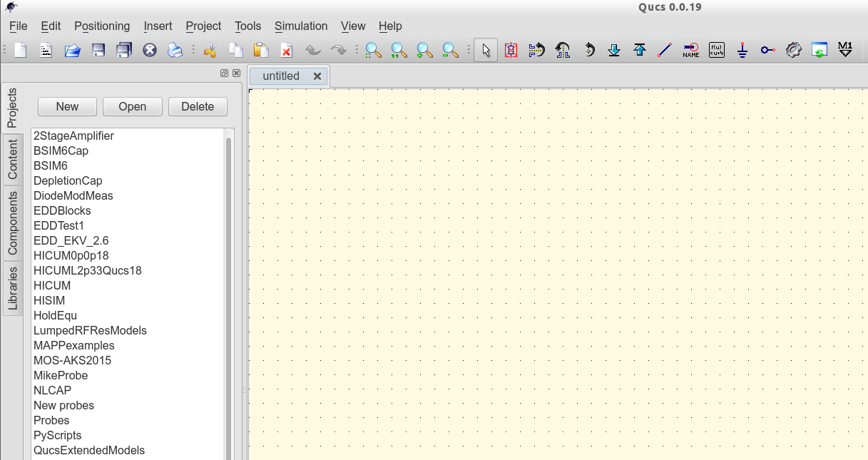Screen dimensions: 868x460
Task: Zoom to fit entire view
Action: (x=373, y=50)
